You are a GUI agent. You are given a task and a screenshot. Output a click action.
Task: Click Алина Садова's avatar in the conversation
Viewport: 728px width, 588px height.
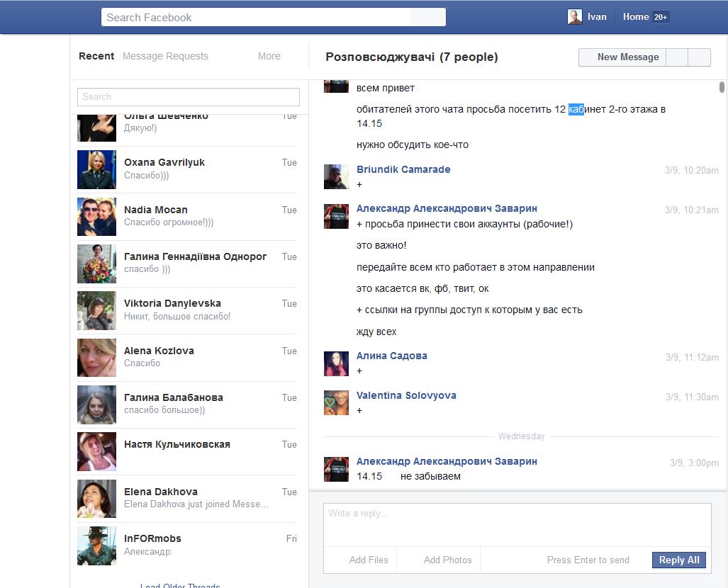click(336, 363)
